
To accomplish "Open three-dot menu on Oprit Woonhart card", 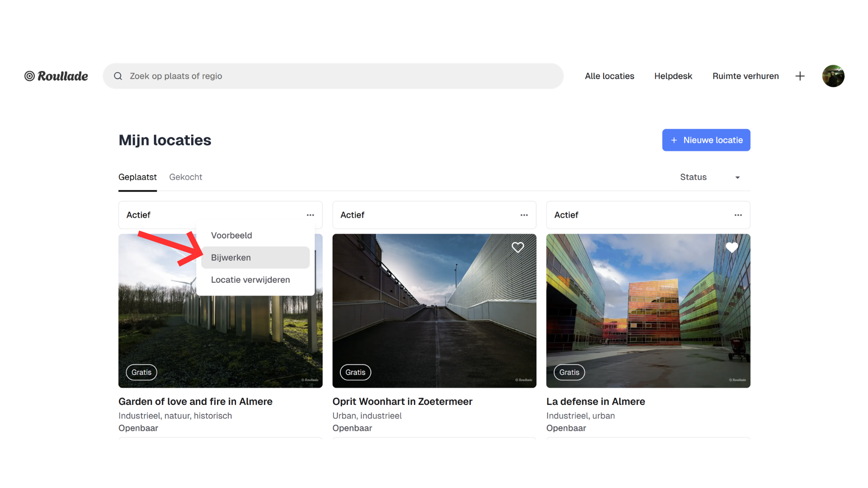I will coord(524,215).
